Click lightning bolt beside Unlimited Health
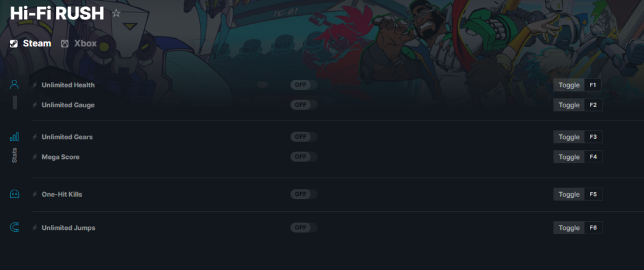Viewport: 644px width, 270px height. (x=35, y=85)
